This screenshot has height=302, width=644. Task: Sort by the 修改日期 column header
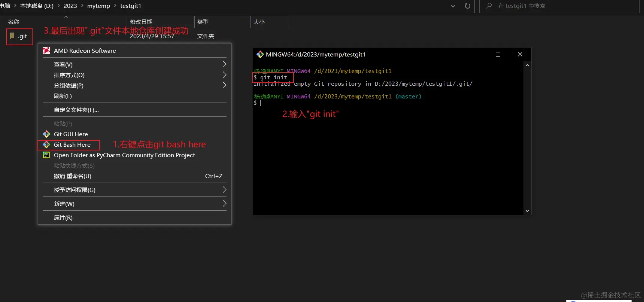click(141, 22)
